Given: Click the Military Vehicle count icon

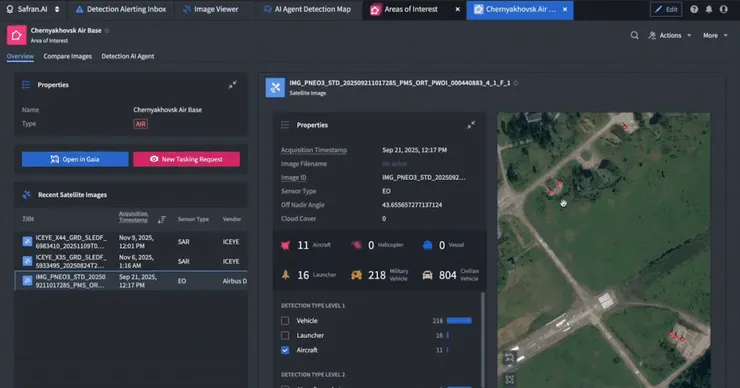Looking at the screenshot, I should pyautogui.click(x=357, y=275).
